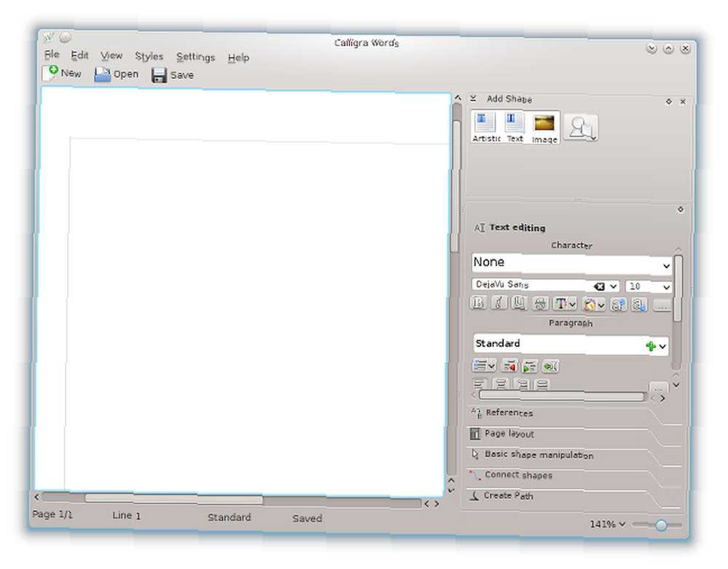Click the tool options vertical scrollbar
The image size is (728, 569).
677,288
